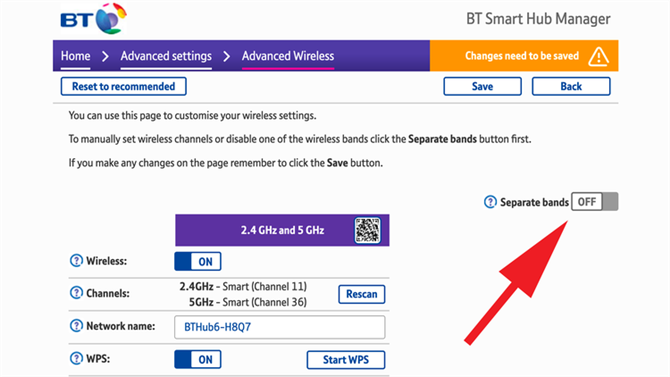Open help icon next to Channels
The image size is (670, 377).
tap(76, 293)
